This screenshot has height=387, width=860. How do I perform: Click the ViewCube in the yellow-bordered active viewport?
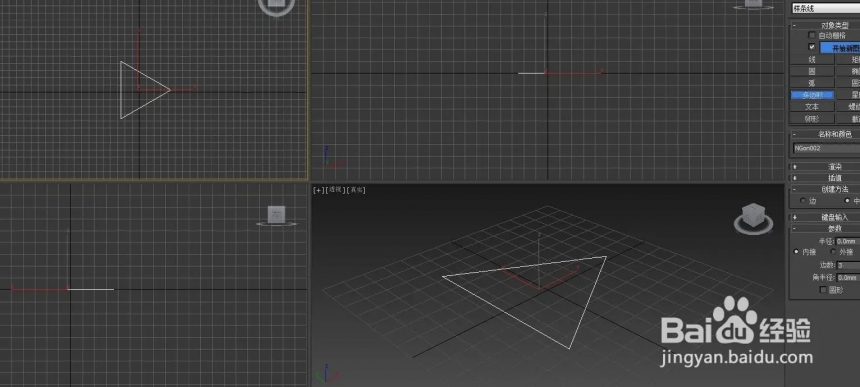[x=277, y=4]
